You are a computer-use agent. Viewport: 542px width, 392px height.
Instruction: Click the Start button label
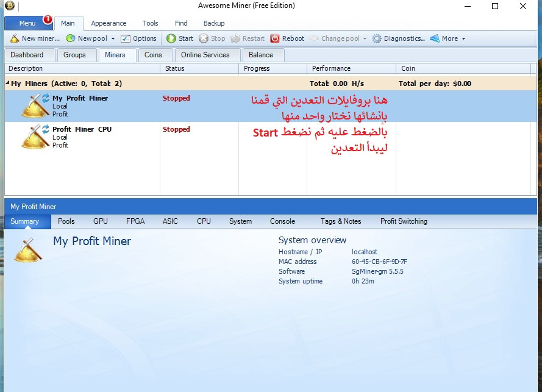(x=186, y=38)
